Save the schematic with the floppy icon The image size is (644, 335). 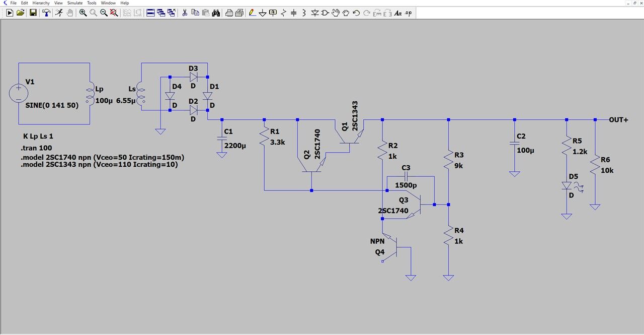click(x=33, y=13)
